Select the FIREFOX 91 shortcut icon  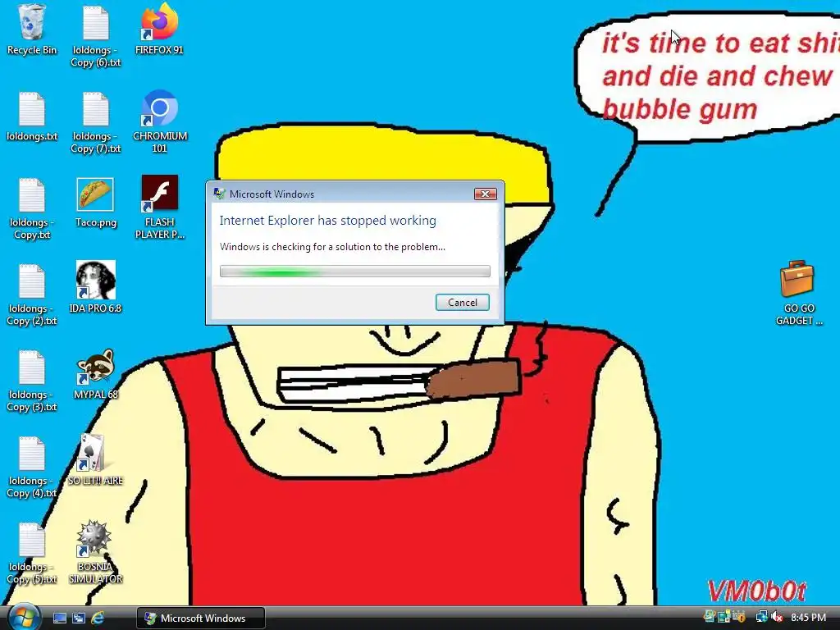coord(159,30)
